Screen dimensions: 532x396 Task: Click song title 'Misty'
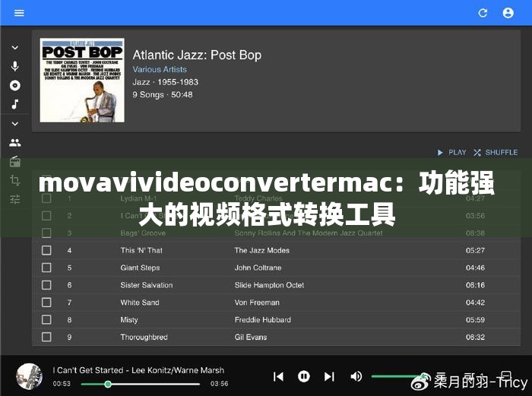click(129, 320)
